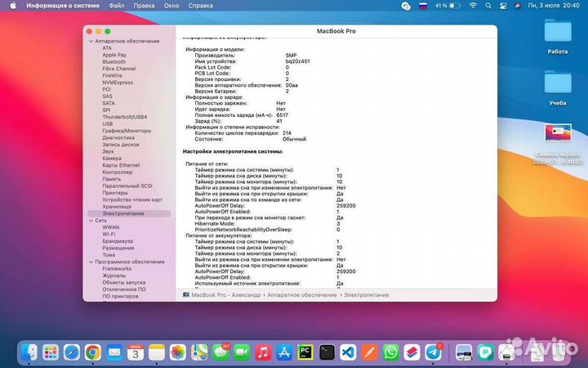The image size is (588, 368).
Task: Click the device name bq20z451
Action: (298, 61)
